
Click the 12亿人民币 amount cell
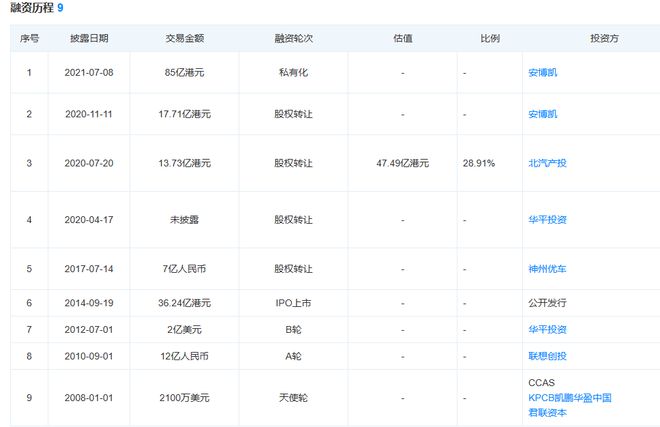click(184, 356)
